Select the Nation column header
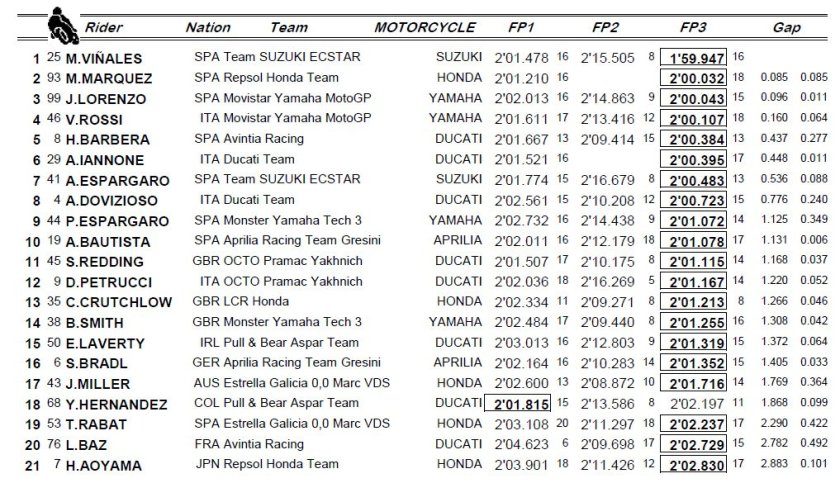The image size is (840, 483). point(208,28)
